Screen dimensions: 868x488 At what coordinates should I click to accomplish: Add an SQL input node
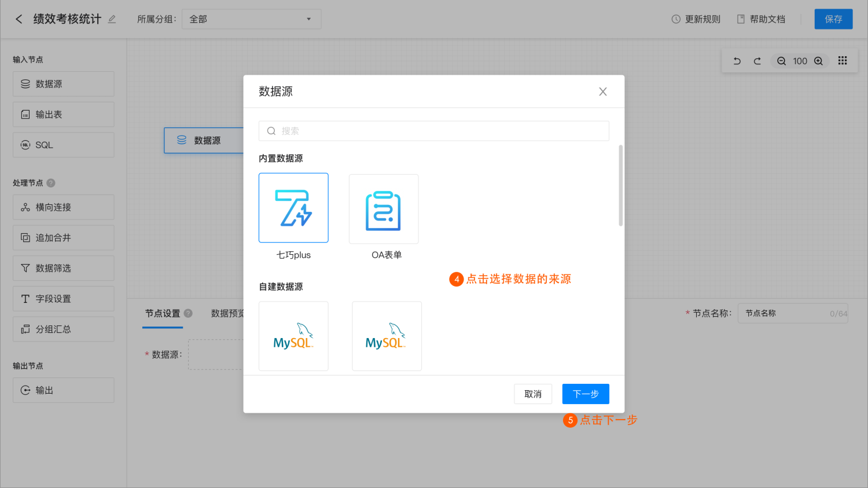(x=64, y=145)
